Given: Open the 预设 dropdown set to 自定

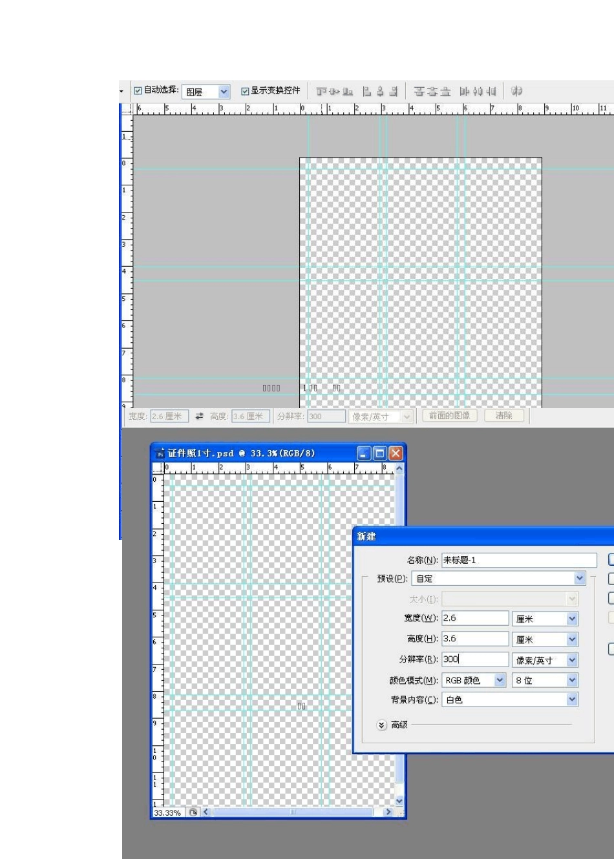Looking at the screenshot, I should (x=499, y=579).
